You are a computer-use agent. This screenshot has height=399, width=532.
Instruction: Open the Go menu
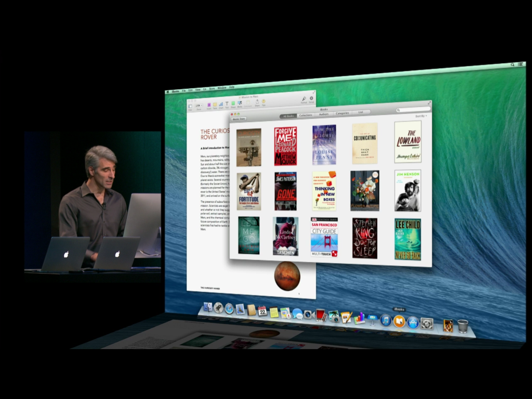[x=204, y=89]
